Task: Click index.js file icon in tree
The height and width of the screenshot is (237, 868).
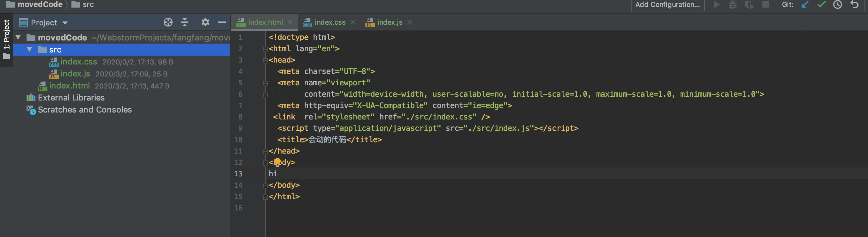Action: tap(54, 74)
